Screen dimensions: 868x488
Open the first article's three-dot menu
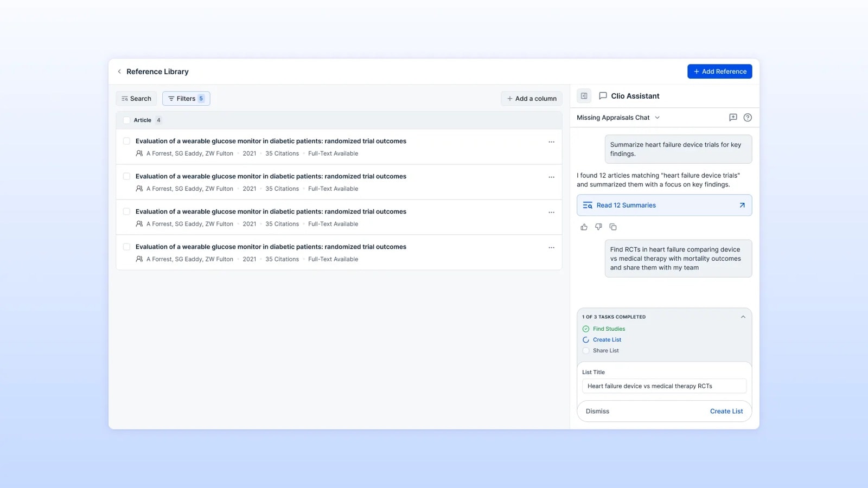point(551,142)
